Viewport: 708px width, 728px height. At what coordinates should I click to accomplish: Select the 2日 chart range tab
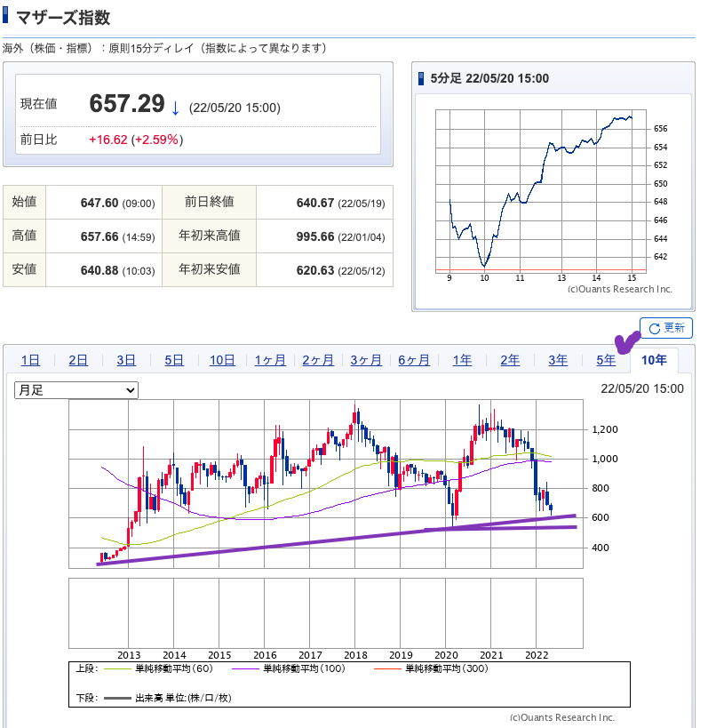click(78, 360)
